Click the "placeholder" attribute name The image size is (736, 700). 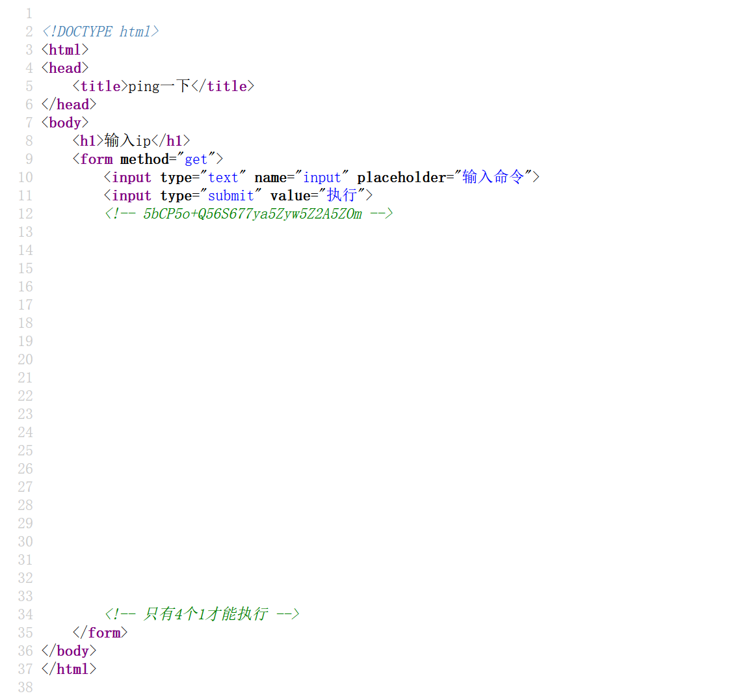401,178
